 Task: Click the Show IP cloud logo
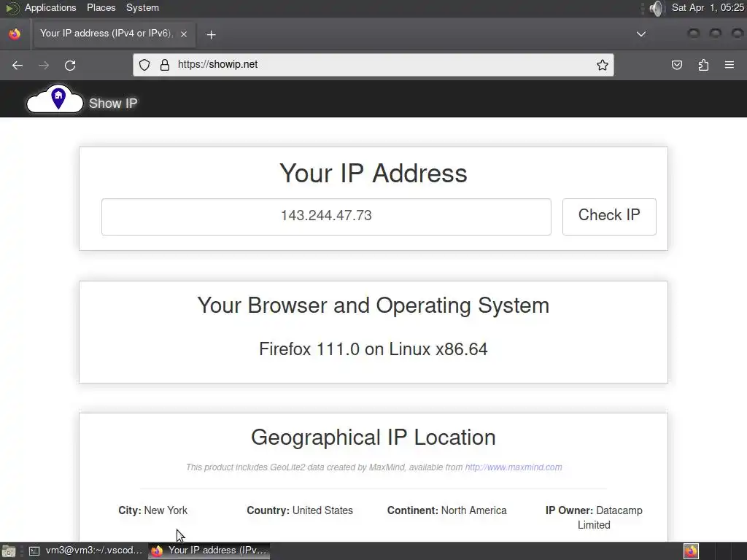55,99
